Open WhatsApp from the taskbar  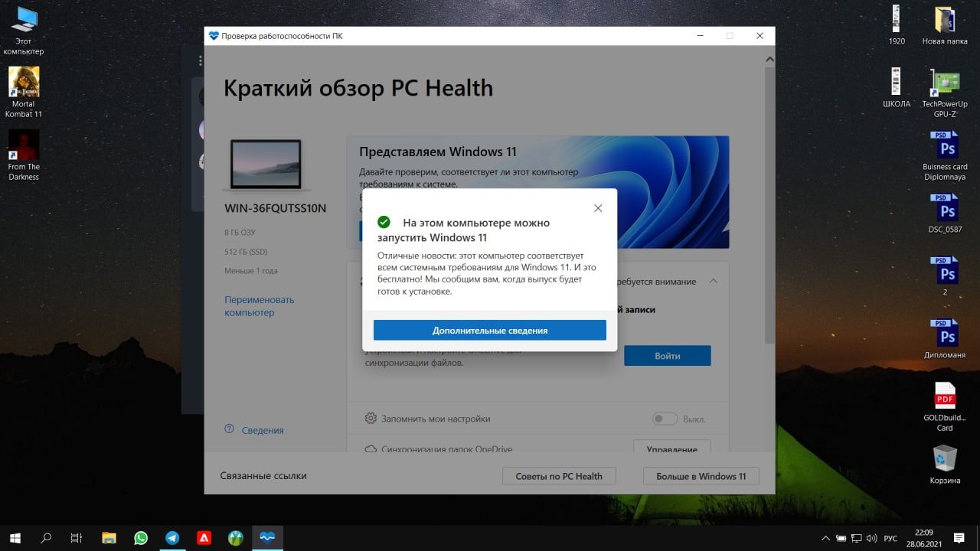click(x=141, y=538)
